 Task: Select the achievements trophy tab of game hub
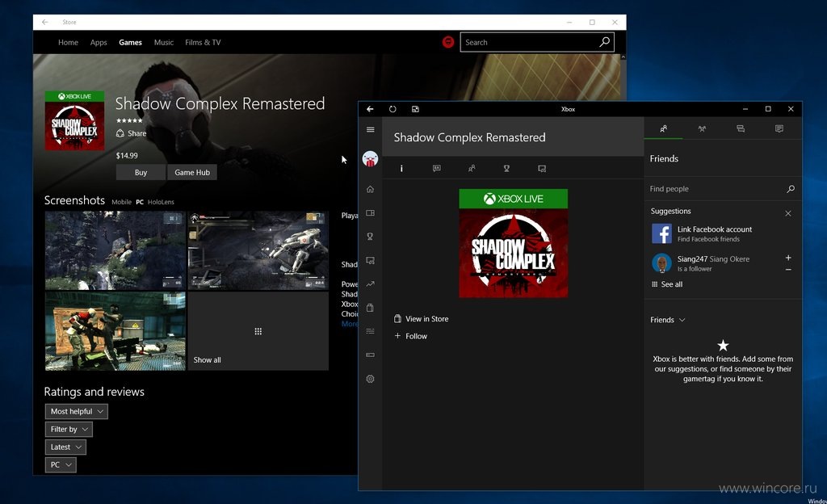pos(506,169)
